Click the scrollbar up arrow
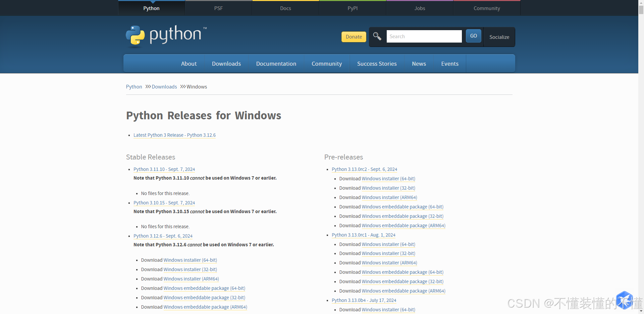The image size is (644, 314). pyautogui.click(x=641, y=2)
